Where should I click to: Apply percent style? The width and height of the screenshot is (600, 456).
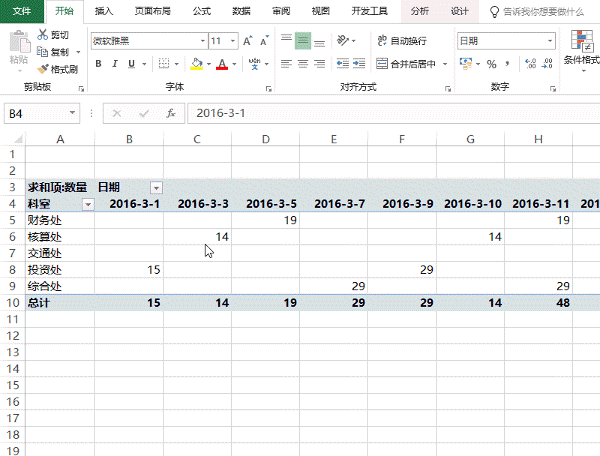(x=491, y=64)
